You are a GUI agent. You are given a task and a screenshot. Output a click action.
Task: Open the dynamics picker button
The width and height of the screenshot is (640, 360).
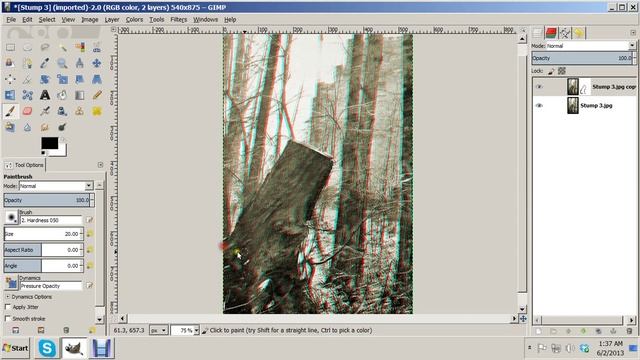11,282
